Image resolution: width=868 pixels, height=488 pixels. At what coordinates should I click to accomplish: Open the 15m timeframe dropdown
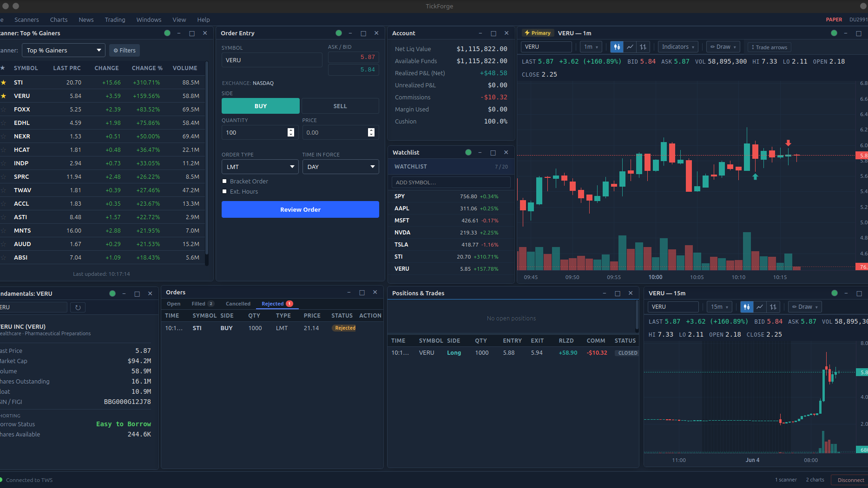pos(719,307)
